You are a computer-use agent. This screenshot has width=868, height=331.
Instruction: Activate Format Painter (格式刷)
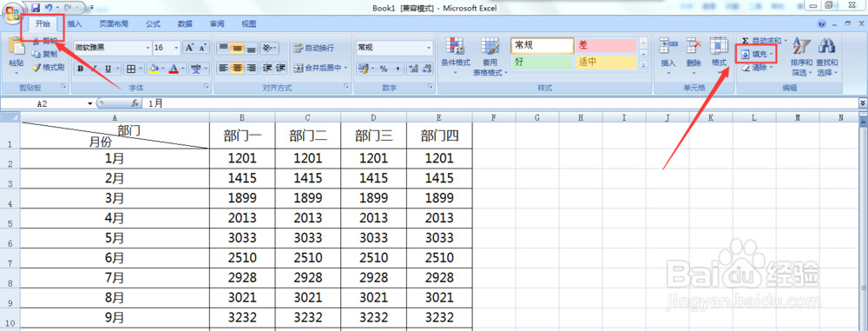(48, 67)
